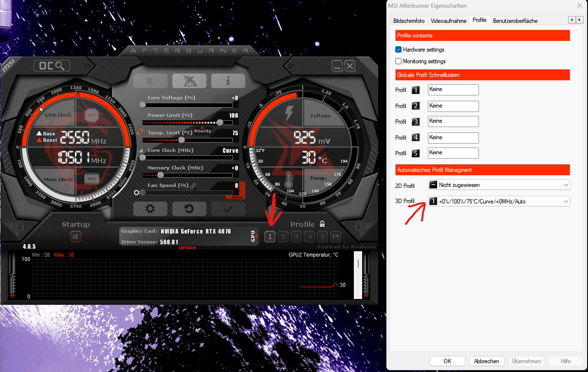Image resolution: width=588 pixels, height=372 pixels.
Task: Click the Priority marker under Power Limit
Action: point(203,130)
